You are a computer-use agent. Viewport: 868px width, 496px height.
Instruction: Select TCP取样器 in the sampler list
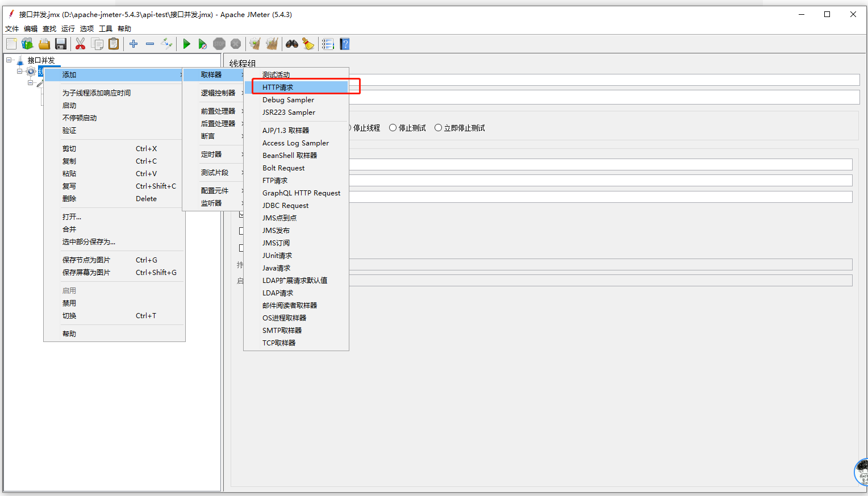point(296,343)
